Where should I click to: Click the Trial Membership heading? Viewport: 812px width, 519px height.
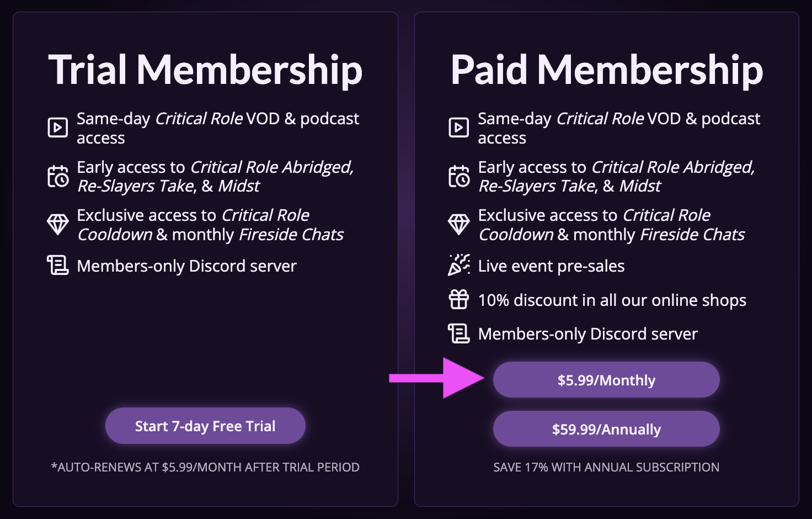pyautogui.click(x=205, y=70)
